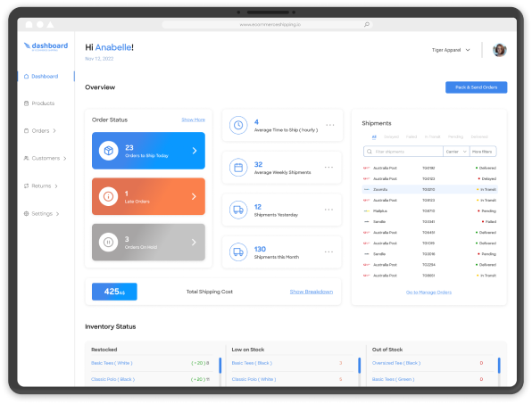This screenshot has height=404, width=532.
Task: Click the pause icon on Orders On Hold
Action: [x=108, y=242]
